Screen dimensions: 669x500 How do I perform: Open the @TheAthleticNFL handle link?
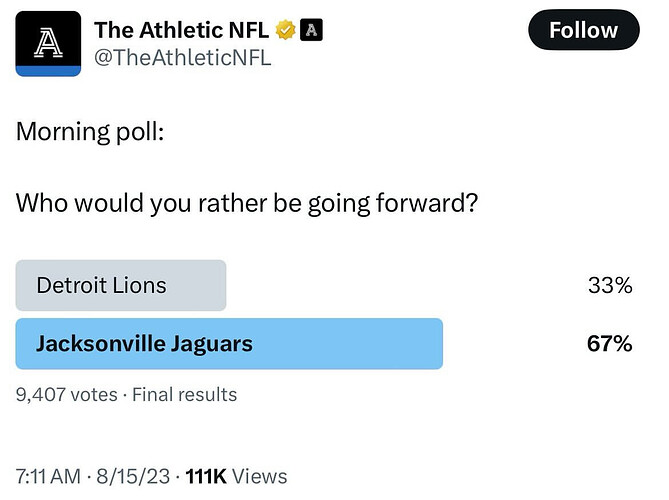pos(183,58)
